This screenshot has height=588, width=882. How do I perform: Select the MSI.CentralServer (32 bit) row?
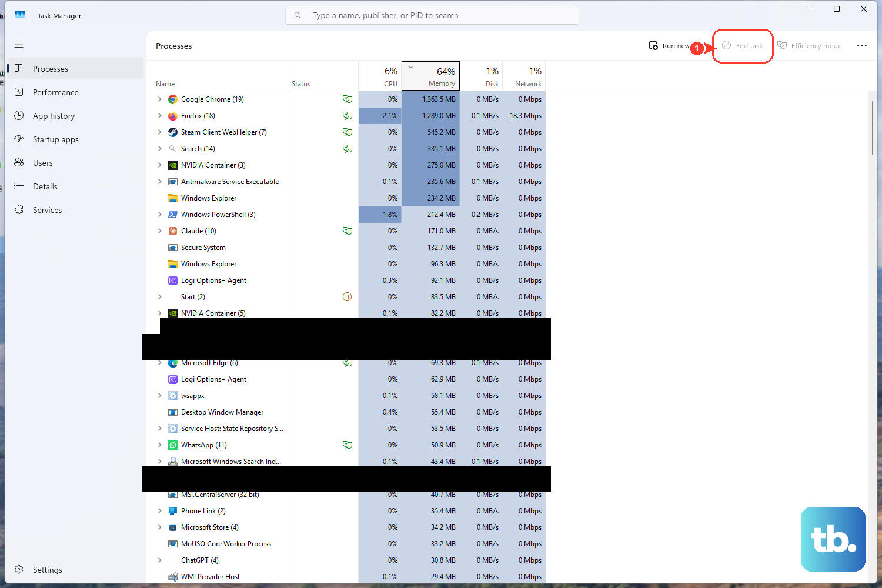pyautogui.click(x=346, y=496)
